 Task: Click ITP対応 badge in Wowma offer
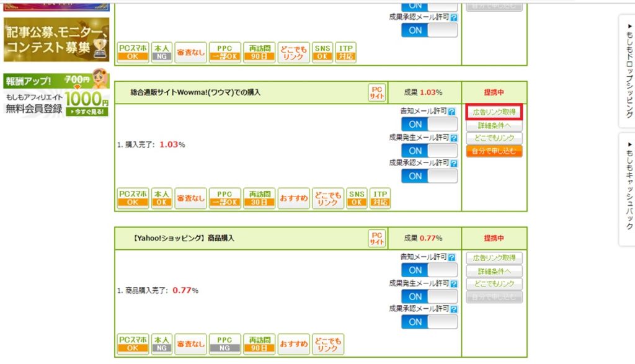[380, 198]
